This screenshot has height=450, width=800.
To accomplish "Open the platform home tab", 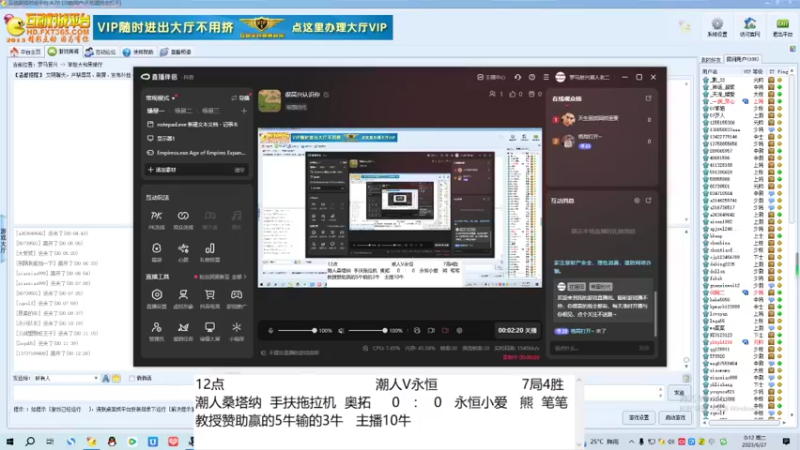I will (26, 52).
